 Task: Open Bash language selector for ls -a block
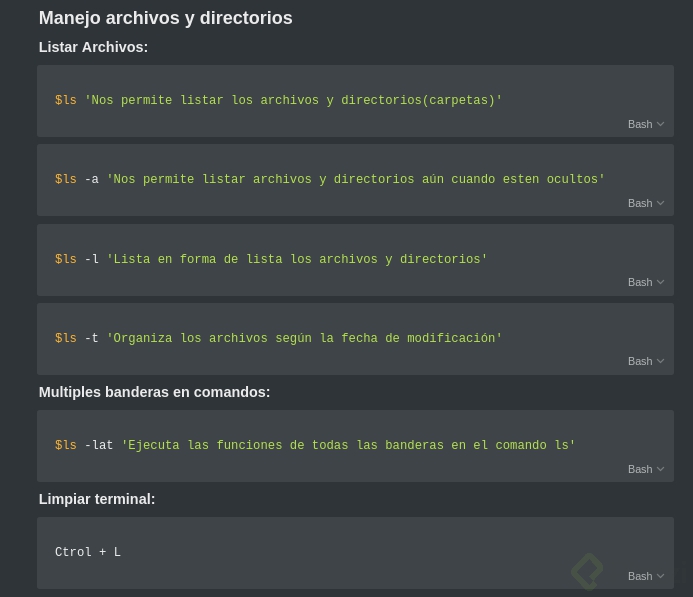point(645,203)
